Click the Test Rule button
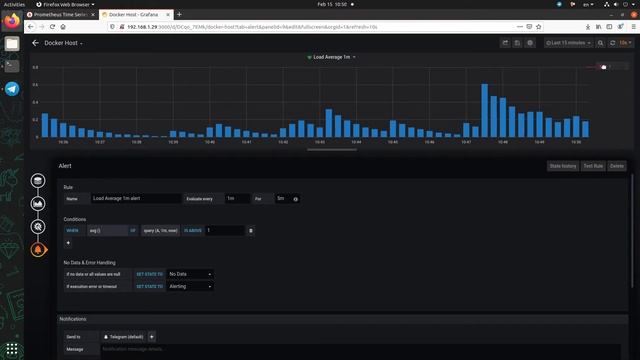The width and height of the screenshot is (640, 360). click(x=593, y=166)
